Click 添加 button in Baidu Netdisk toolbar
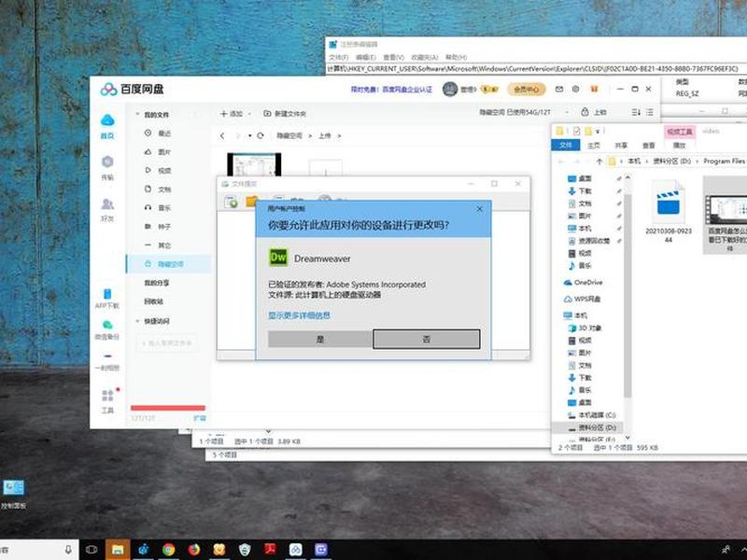 pos(232,113)
